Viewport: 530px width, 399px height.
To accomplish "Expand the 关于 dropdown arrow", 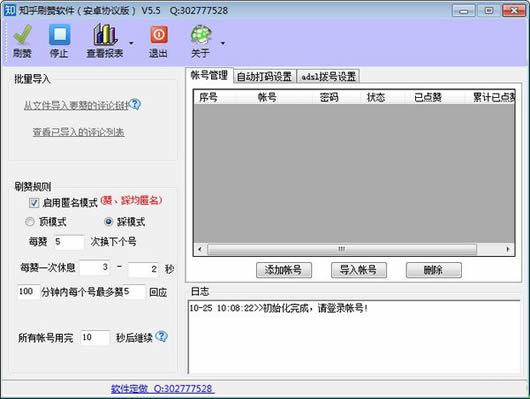I will 223,43.
